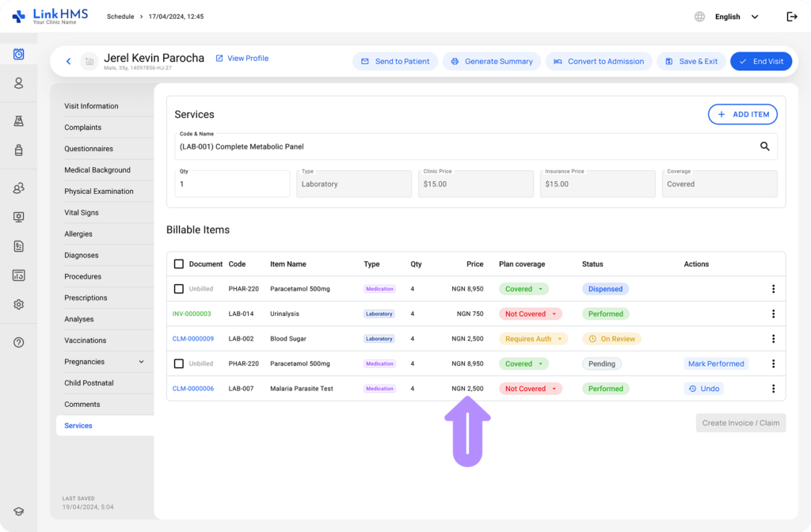The height and width of the screenshot is (532, 811).
Task: Open Not Covered dropdown for Malaria Parasite Test
Action: coord(531,388)
